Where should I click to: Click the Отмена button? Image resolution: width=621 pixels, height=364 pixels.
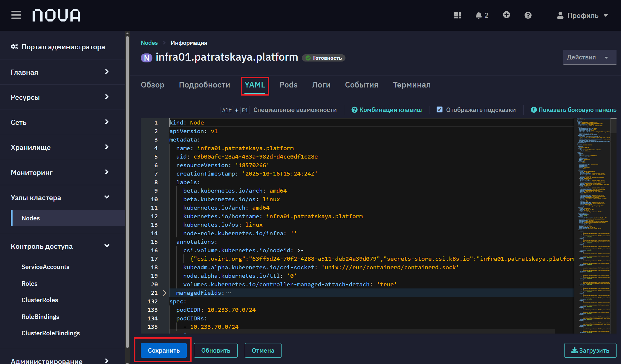pos(263,350)
